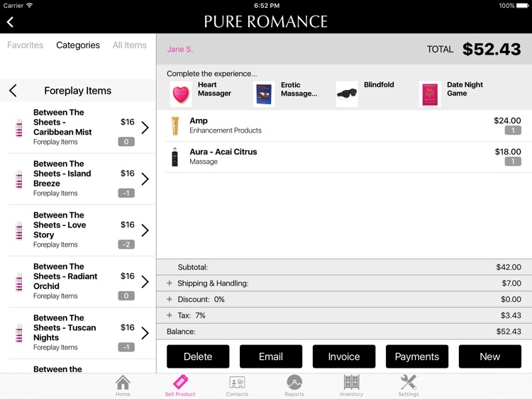Tap the battery indicator in status bar
The height and width of the screenshot is (399, 532).
point(523,6)
